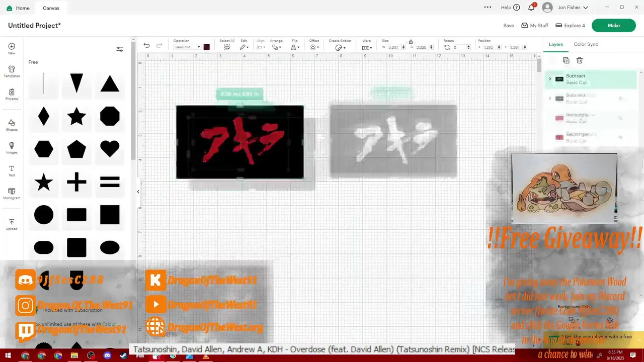Add the octagon shape

(x=110, y=116)
